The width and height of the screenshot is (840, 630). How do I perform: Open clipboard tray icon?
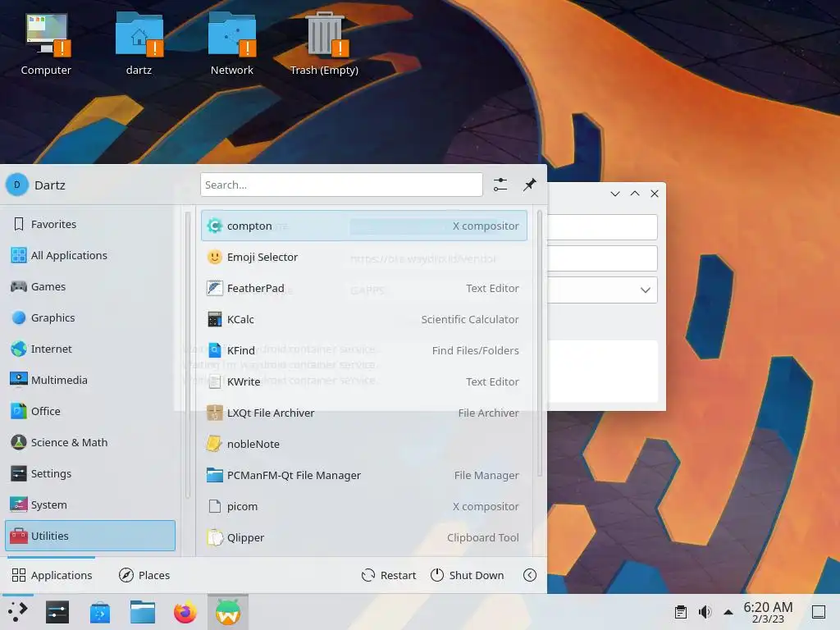pyautogui.click(x=681, y=612)
